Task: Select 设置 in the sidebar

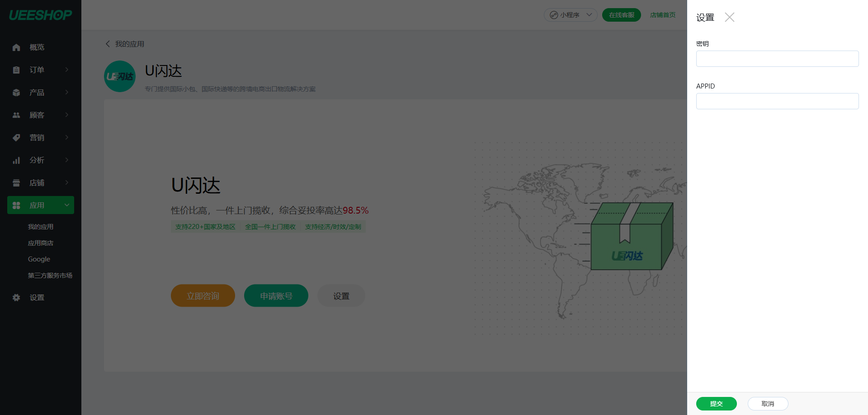Action: [41, 298]
